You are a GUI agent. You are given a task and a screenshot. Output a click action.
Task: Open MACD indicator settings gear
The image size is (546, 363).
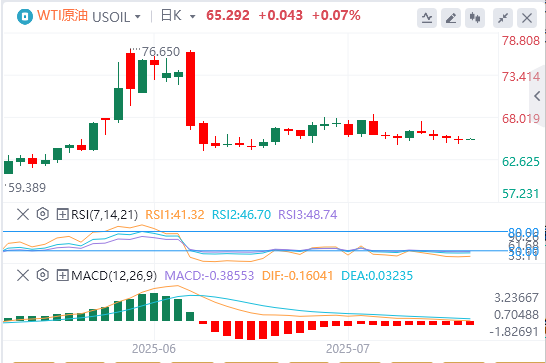click(x=42, y=275)
